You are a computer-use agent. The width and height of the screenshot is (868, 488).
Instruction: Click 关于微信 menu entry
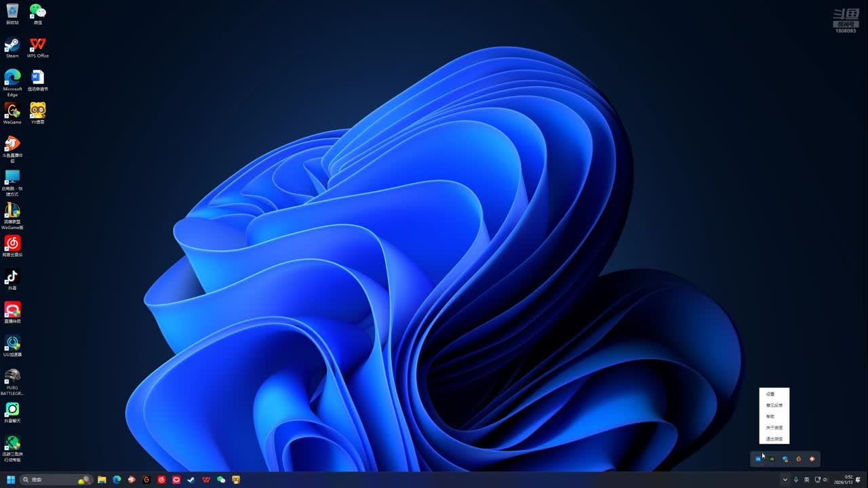(x=774, y=428)
